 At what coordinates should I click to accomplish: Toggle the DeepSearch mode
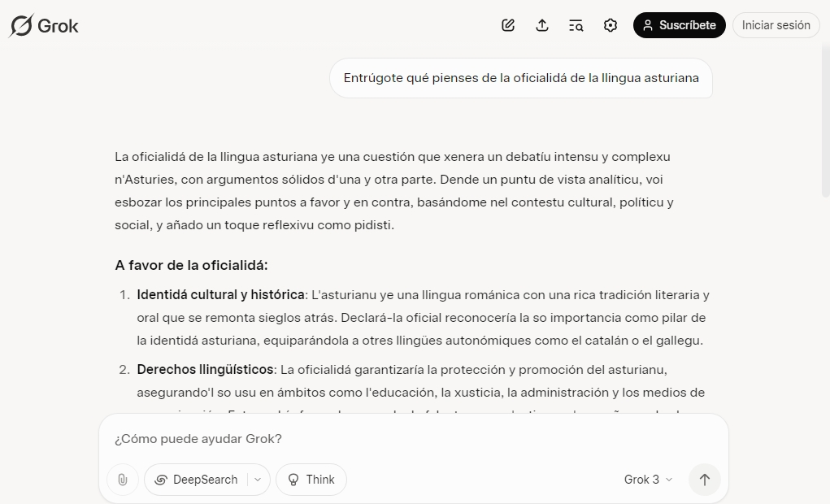coord(197,480)
